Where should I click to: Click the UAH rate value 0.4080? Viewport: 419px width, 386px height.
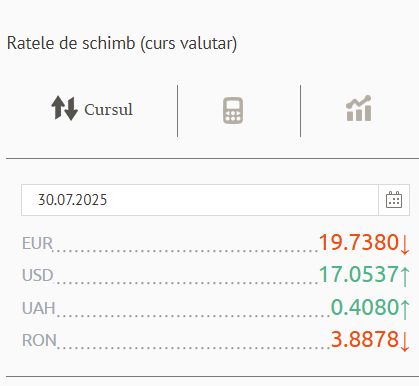coord(365,307)
